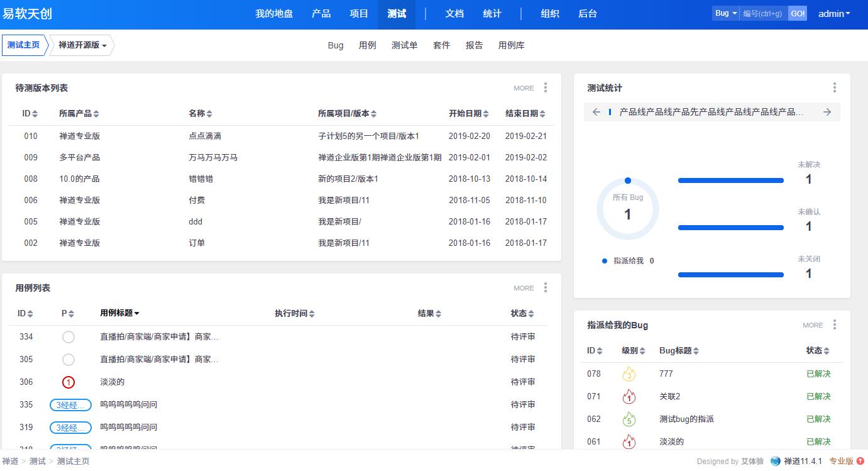Screen dimensions: 868x471
Task: Sort the version list by 开始日期
Action: (468, 114)
